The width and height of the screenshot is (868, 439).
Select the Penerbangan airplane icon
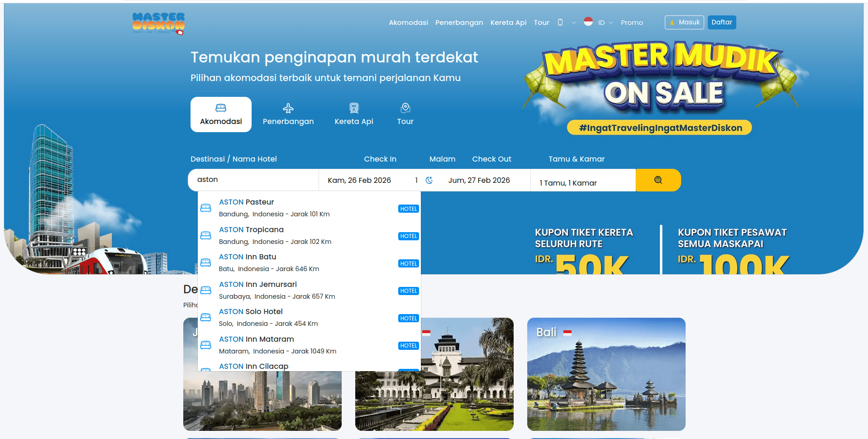point(288,108)
